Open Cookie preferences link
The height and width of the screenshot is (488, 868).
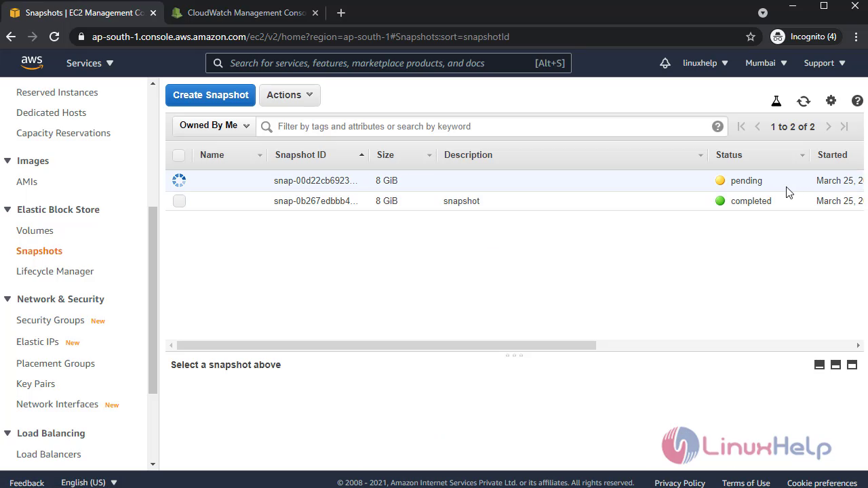(x=822, y=483)
